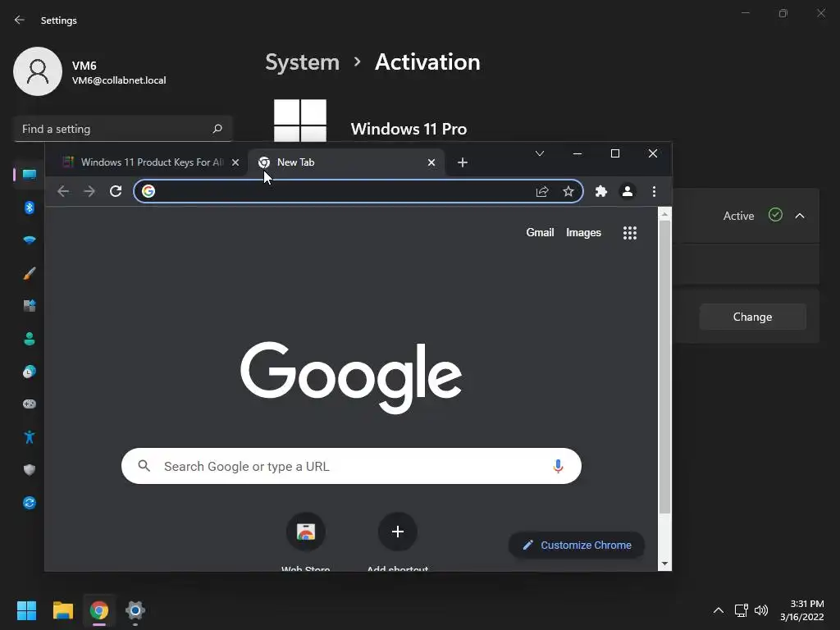Click the Chrome vertical scrollbar thumb

(x=664, y=367)
